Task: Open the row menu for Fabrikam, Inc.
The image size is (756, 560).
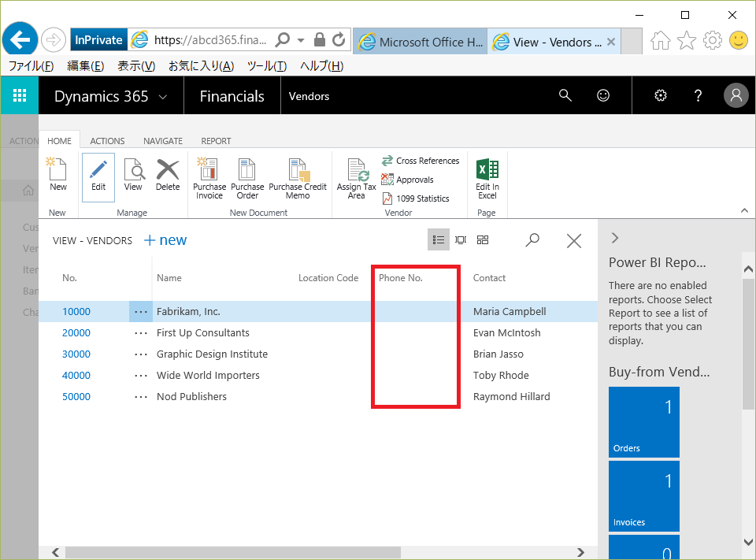Action: point(141,312)
